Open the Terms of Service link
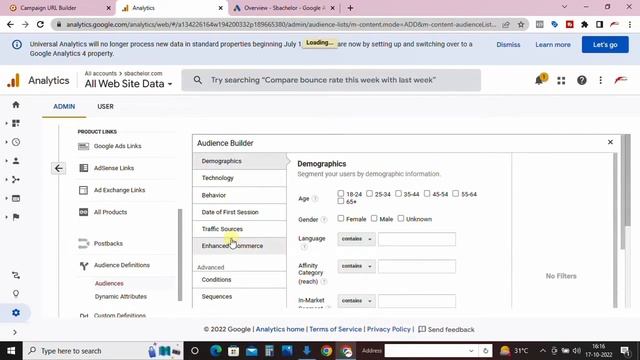The width and height of the screenshot is (640, 360). pos(336,329)
